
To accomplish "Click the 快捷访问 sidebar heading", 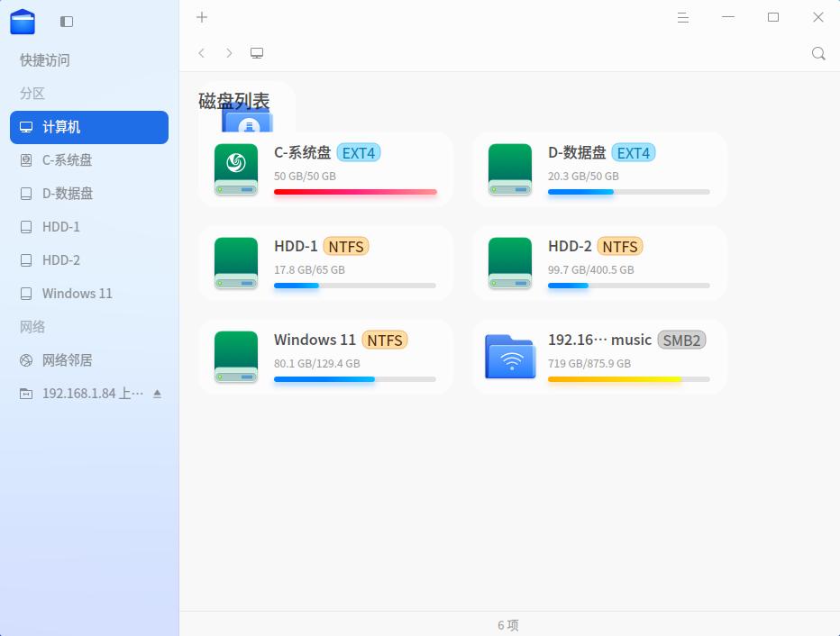I will tap(45, 60).
